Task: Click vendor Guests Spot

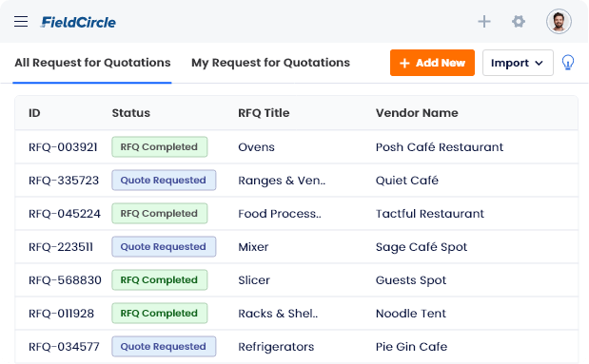Action: (411, 280)
